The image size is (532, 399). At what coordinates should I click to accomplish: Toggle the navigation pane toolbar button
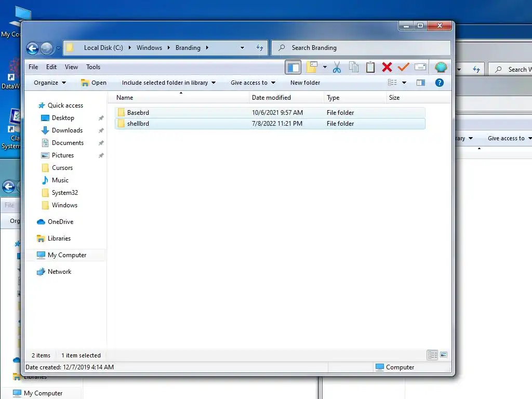(x=293, y=67)
